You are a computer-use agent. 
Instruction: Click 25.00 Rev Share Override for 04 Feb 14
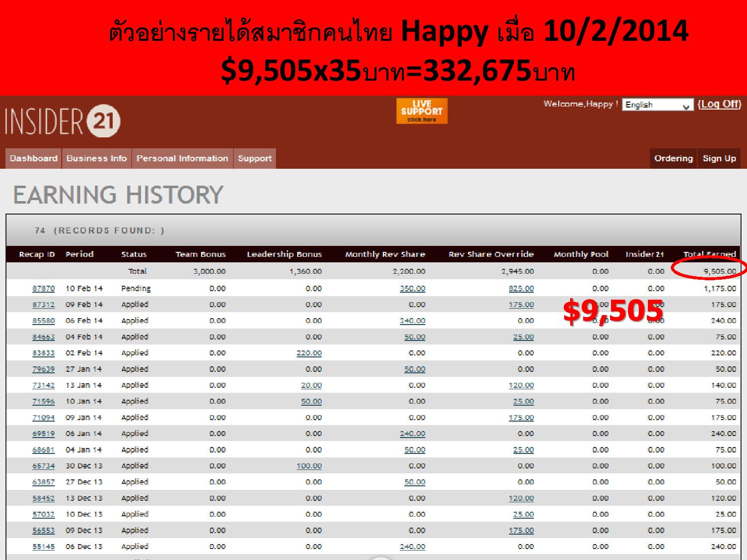point(523,337)
